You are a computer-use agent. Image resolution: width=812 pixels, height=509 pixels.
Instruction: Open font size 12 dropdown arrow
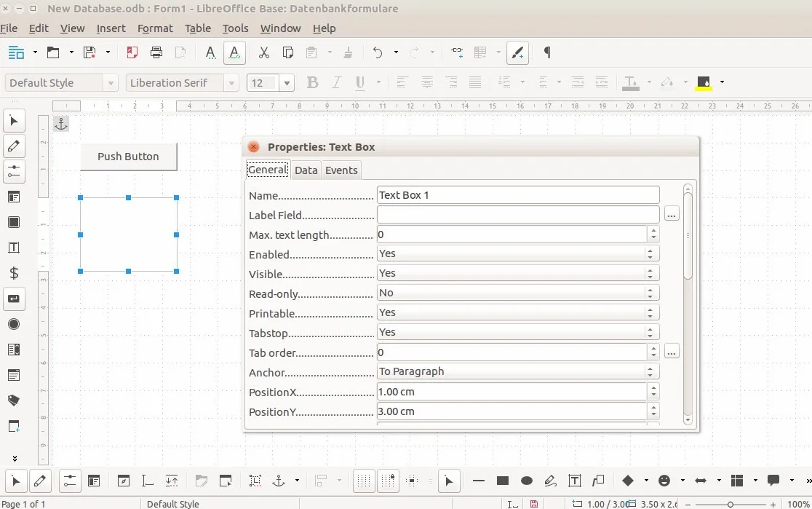pos(287,83)
